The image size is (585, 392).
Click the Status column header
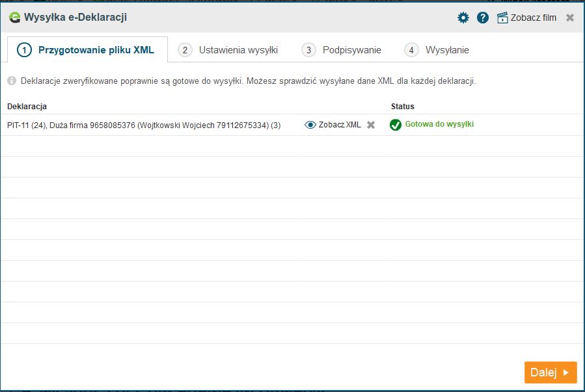[x=403, y=107]
